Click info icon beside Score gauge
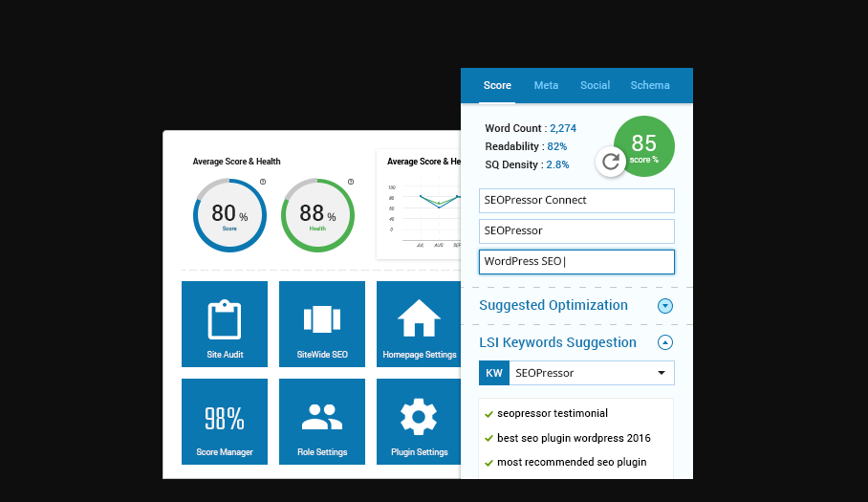Screen dimensions: 868x502 pyautogui.click(x=263, y=182)
